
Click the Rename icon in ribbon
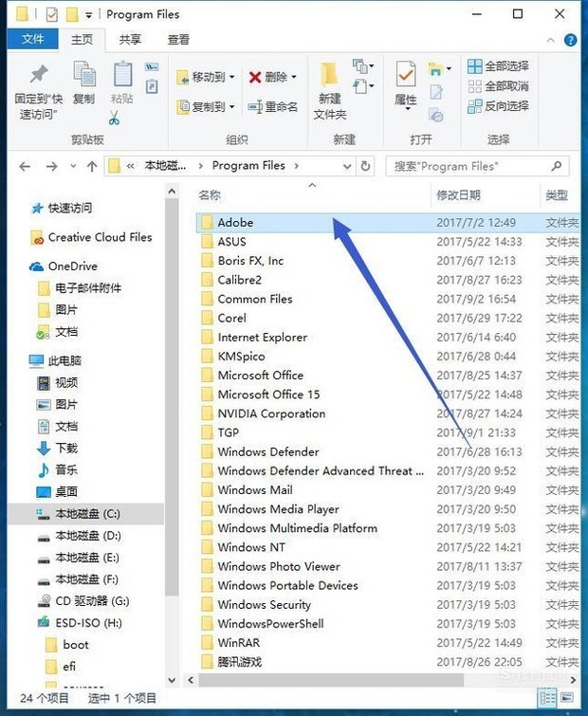coord(255,107)
